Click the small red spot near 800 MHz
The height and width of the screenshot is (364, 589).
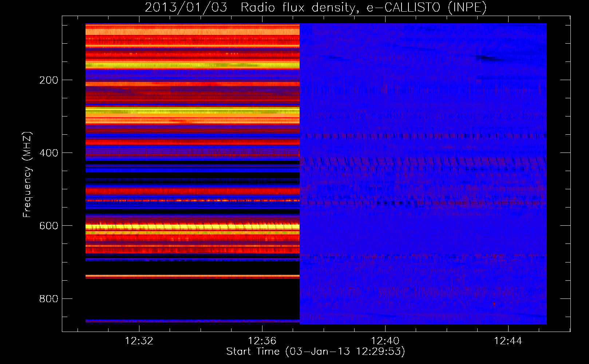pos(494,304)
